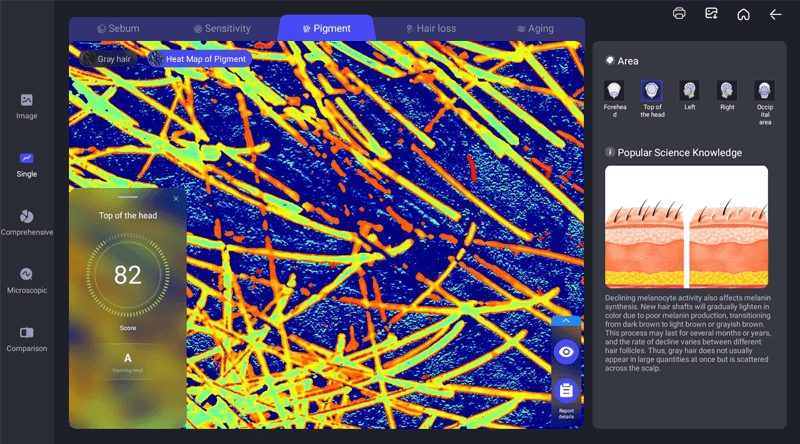800x444 pixels.
Task: Click the back arrow icon
Action: [x=775, y=14]
